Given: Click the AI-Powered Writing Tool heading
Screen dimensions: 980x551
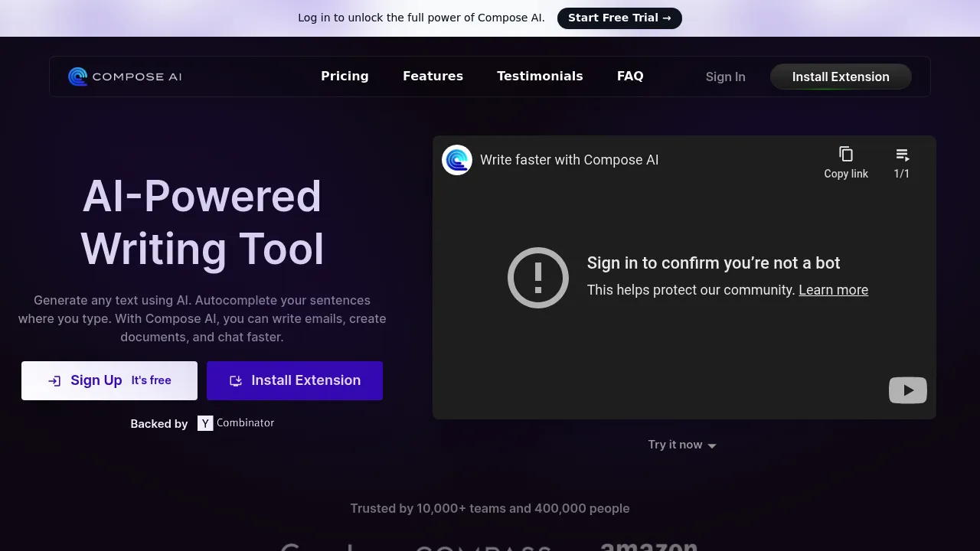Looking at the screenshot, I should 202,223.
